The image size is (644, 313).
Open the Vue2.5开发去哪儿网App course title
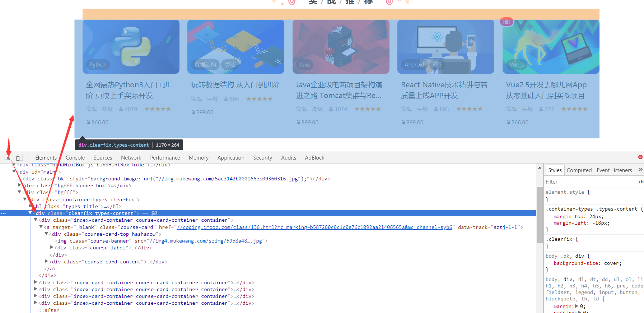pyautogui.click(x=546, y=90)
